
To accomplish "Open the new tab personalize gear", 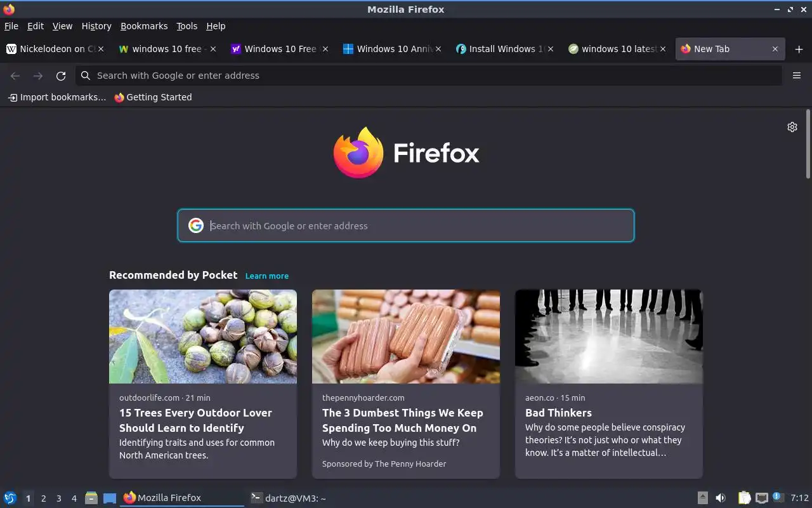I will point(792,127).
